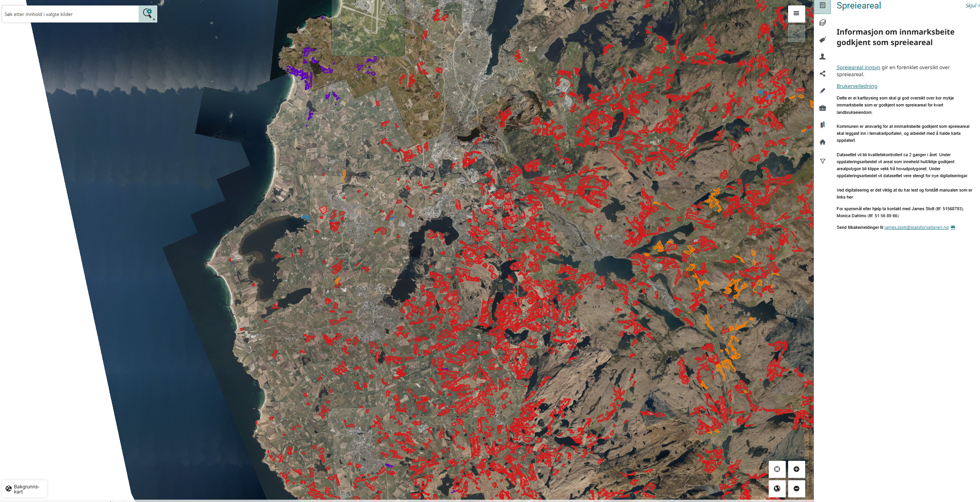
Task: Open the Bakgrunnskart background map selector
Action: [24, 489]
